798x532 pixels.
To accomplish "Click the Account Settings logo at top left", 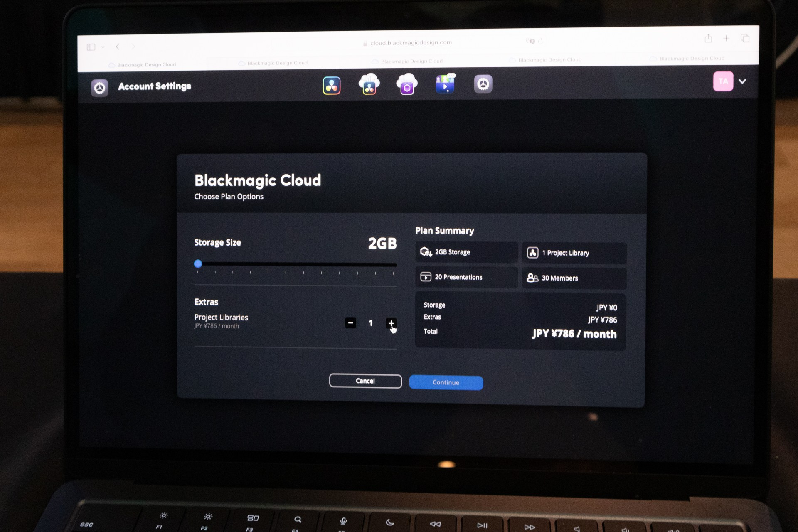I will click(x=100, y=88).
